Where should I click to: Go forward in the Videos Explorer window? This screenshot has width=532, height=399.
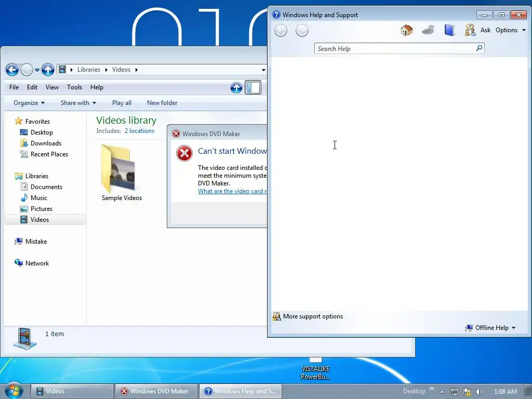coord(26,70)
